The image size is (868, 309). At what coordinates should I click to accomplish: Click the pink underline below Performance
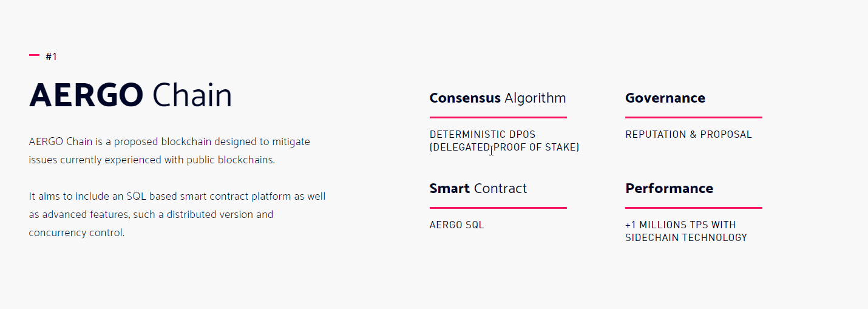tap(693, 208)
